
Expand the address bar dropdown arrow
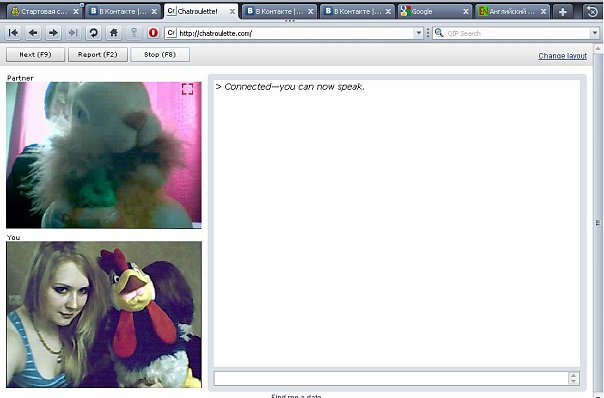pyautogui.click(x=419, y=33)
